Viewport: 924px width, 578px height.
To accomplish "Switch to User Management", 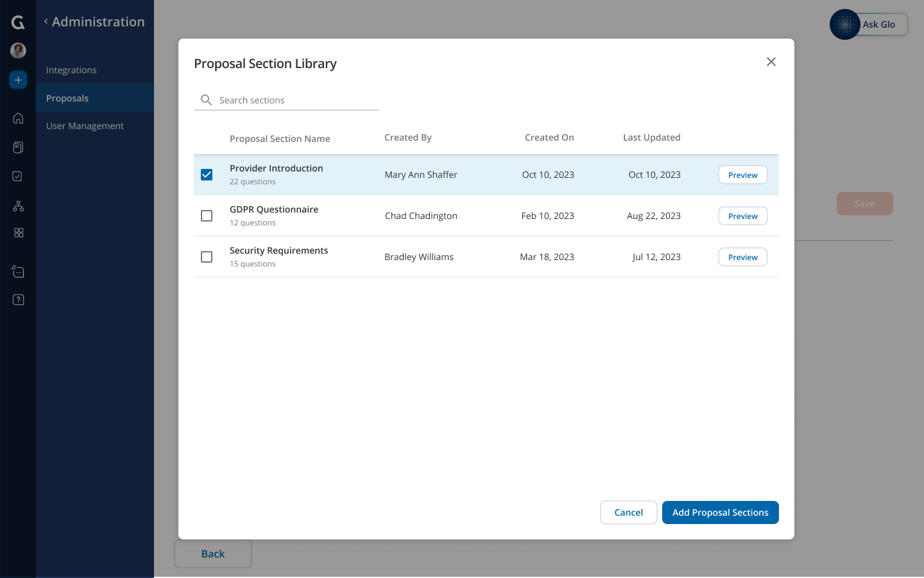I will 84,125.
